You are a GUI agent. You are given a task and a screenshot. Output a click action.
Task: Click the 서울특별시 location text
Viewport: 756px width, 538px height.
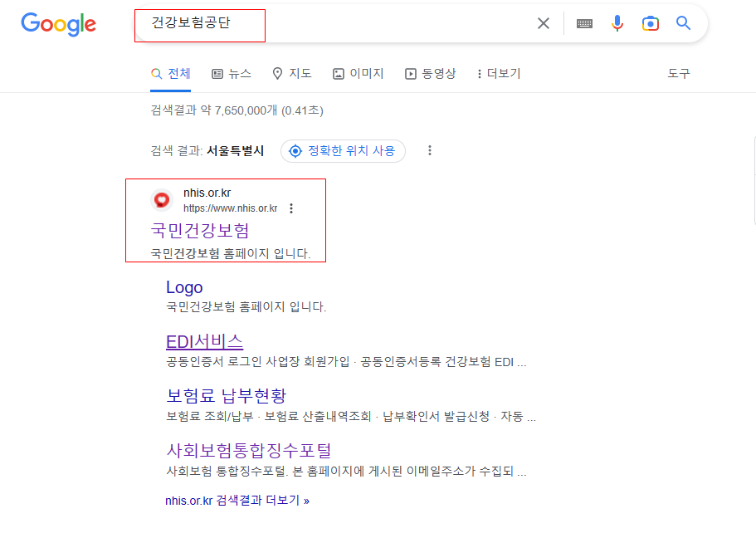pos(236,151)
